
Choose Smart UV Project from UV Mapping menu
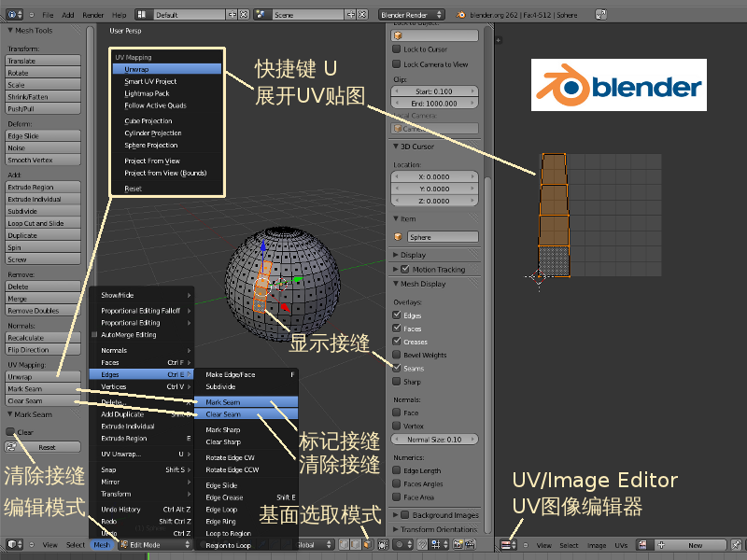point(167,81)
